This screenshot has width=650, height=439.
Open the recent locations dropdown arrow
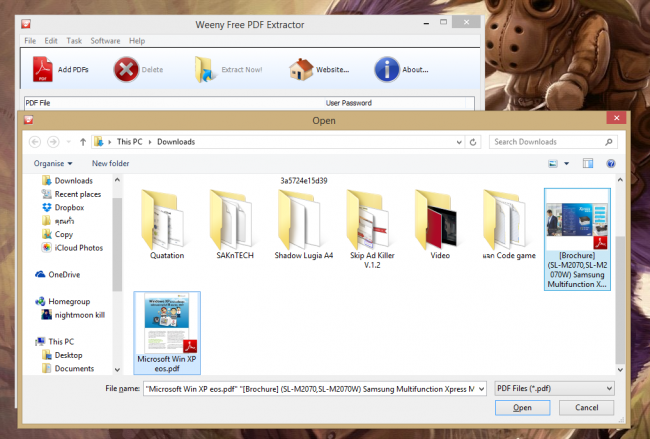tap(68, 142)
